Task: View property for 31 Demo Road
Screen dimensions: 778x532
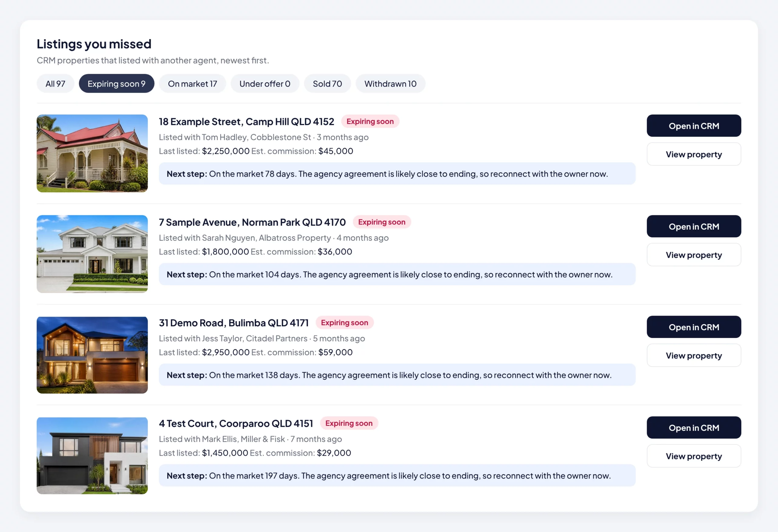Action: tap(694, 356)
